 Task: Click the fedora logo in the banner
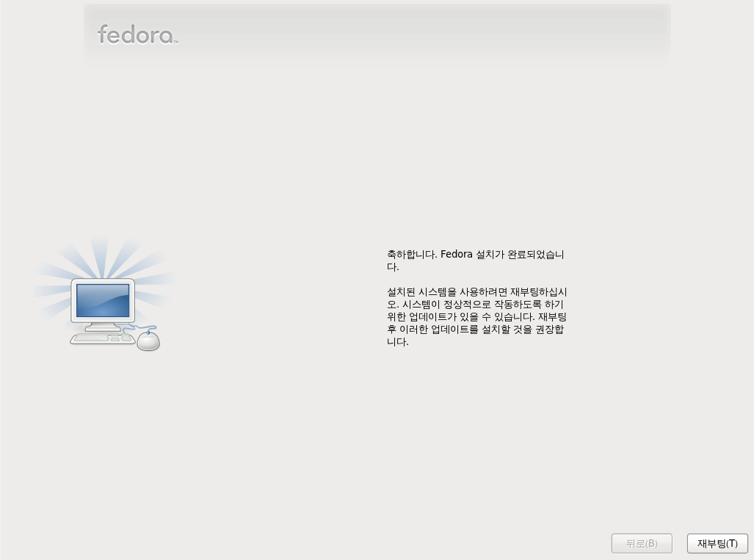[137, 34]
